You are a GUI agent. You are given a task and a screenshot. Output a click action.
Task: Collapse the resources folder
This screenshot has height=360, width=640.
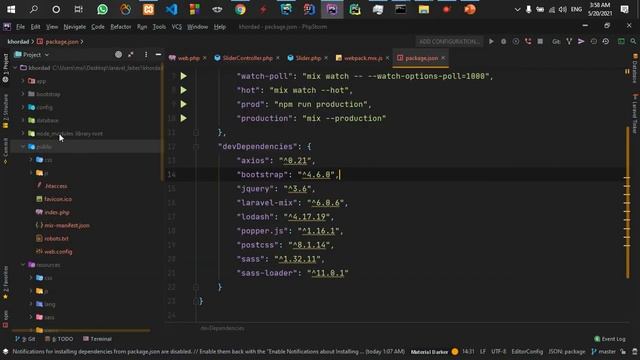click(x=23, y=264)
